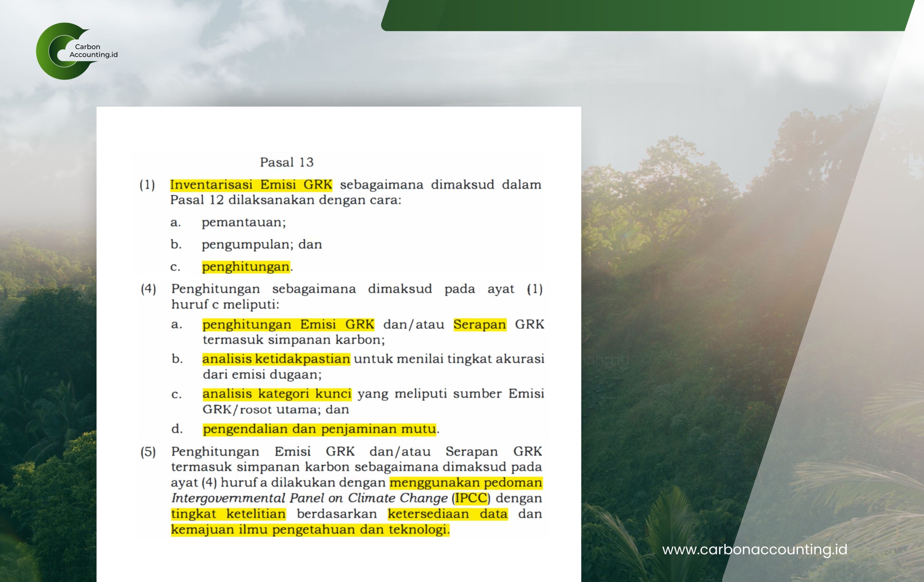Click list item pemantauan
The width and height of the screenshot is (924, 582).
[244, 222]
